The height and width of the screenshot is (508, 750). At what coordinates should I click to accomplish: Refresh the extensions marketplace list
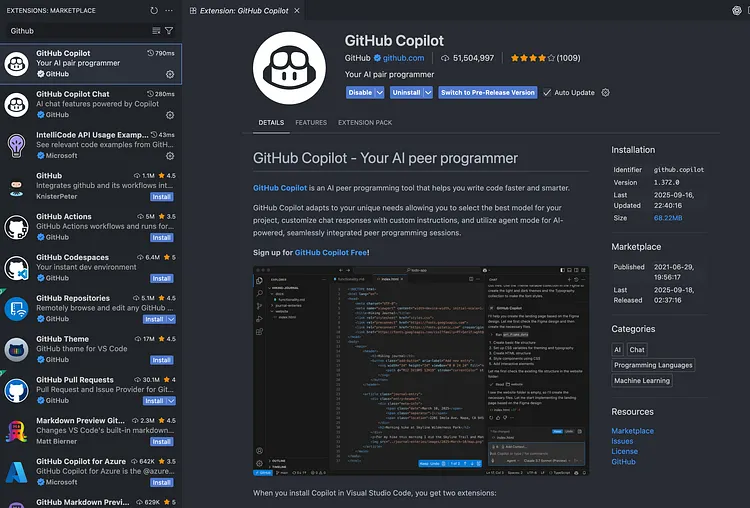click(154, 11)
